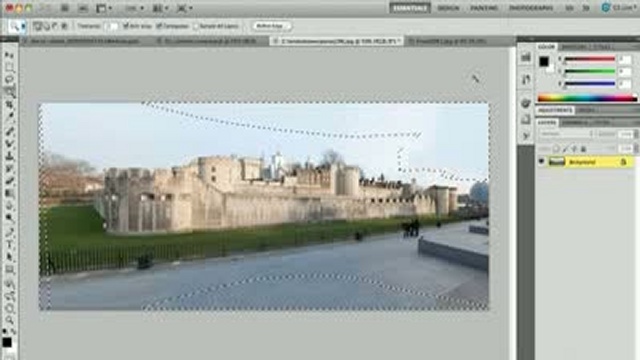Image resolution: width=640 pixels, height=360 pixels.
Task: Select the Gradient tool
Action: pyautogui.click(x=9, y=192)
